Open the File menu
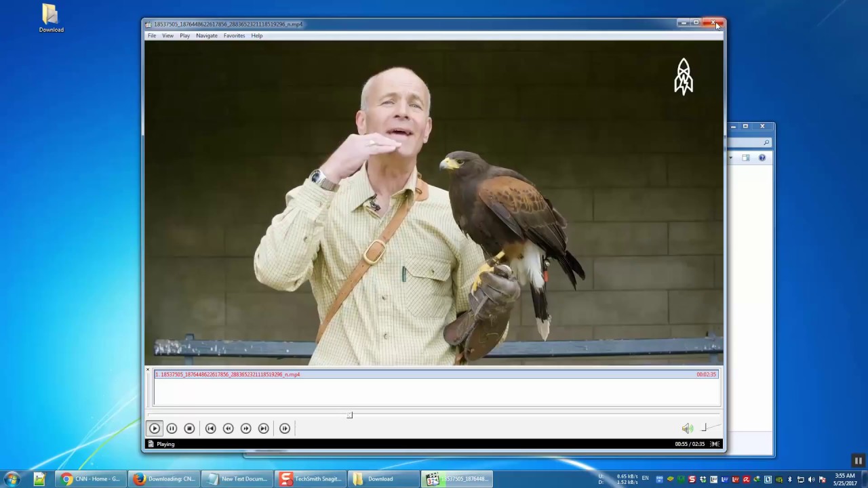This screenshot has height=488, width=868. click(152, 35)
